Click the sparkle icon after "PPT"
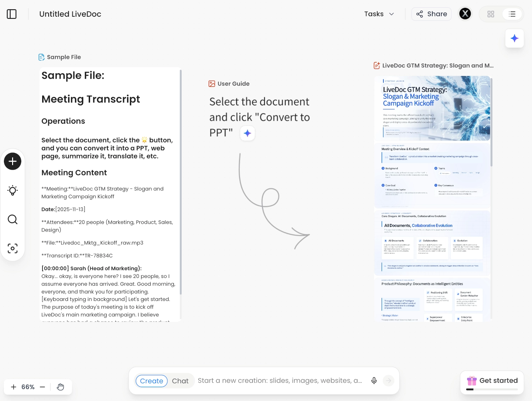 [x=248, y=133]
